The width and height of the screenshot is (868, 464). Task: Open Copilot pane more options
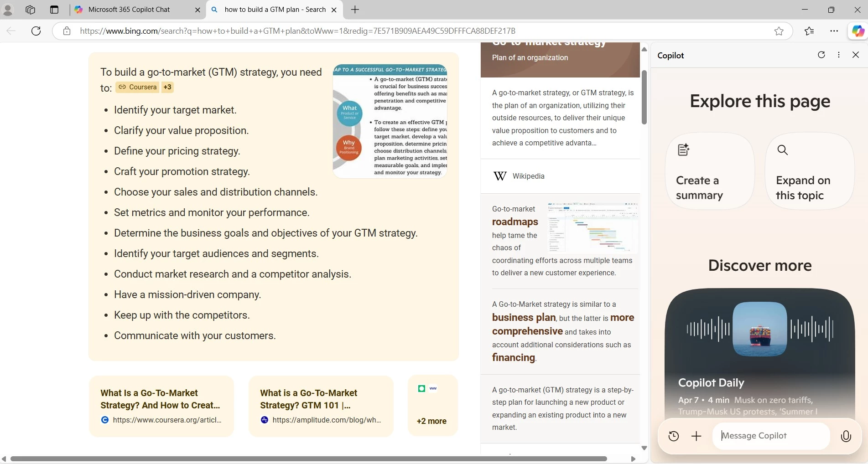point(839,55)
